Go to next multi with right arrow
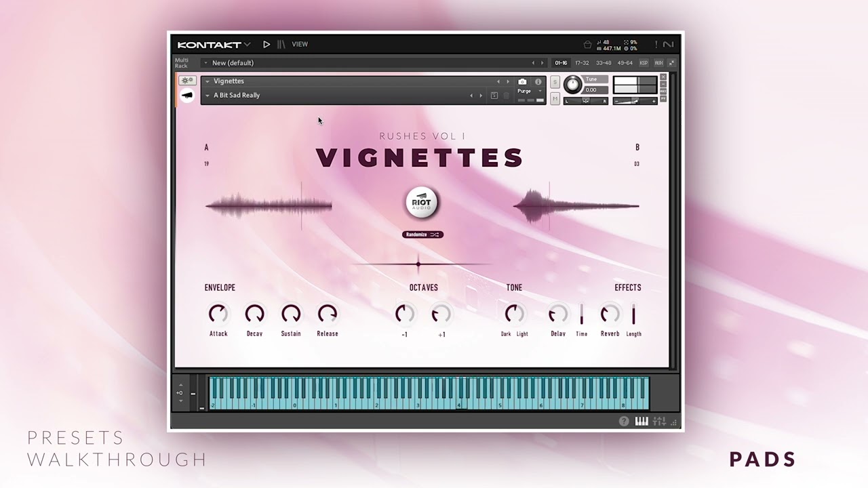The image size is (868, 488). click(542, 63)
